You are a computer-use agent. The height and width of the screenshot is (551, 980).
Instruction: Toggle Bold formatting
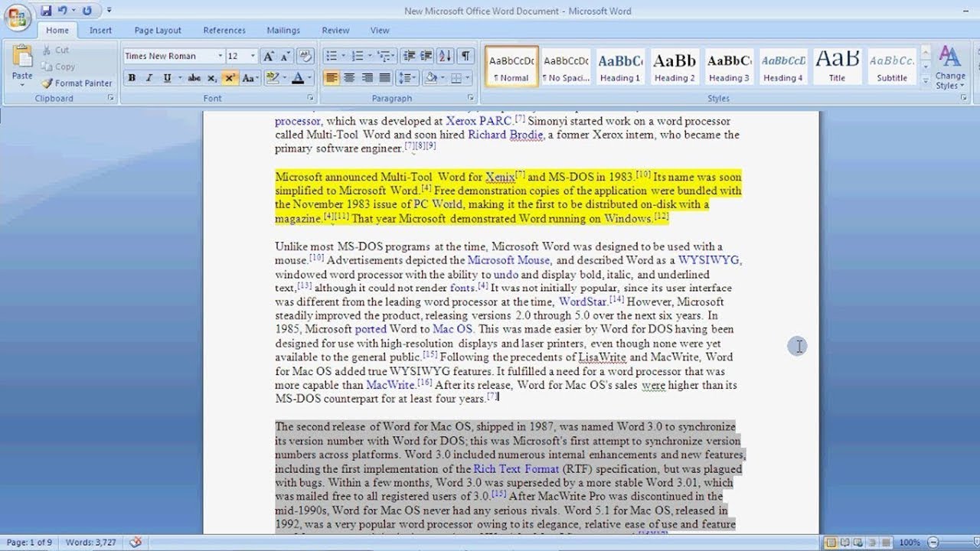pyautogui.click(x=132, y=78)
